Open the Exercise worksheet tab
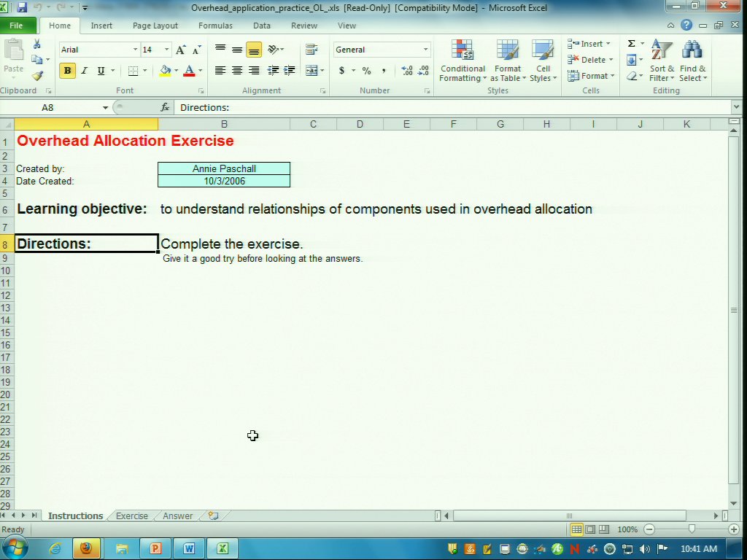This screenshot has height=560, width=747. 132,516
